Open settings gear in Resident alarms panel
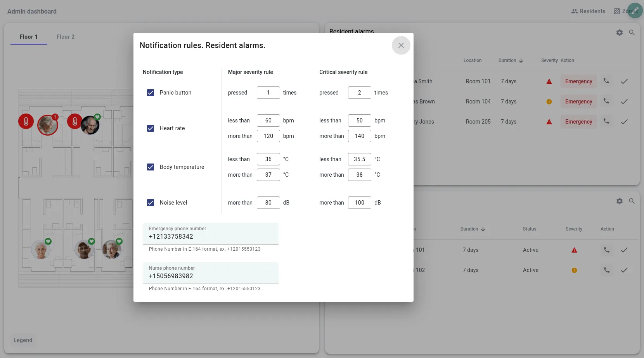This screenshot has height=358, width=644. (x=619, y=33)
